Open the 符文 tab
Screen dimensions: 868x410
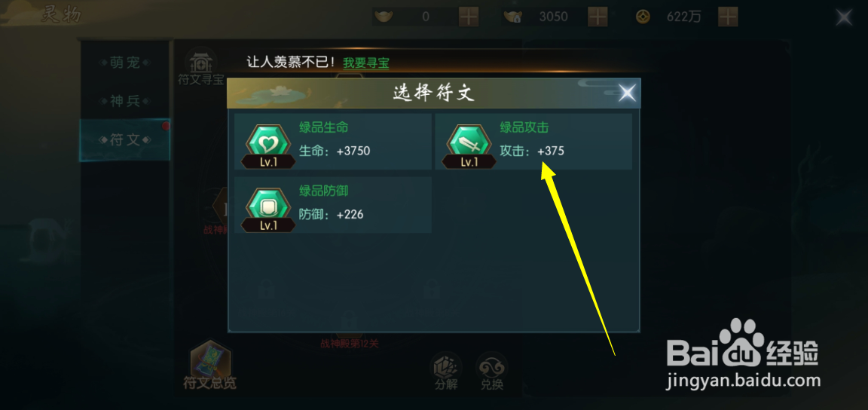pyautogui.click(x=125, y=139)
